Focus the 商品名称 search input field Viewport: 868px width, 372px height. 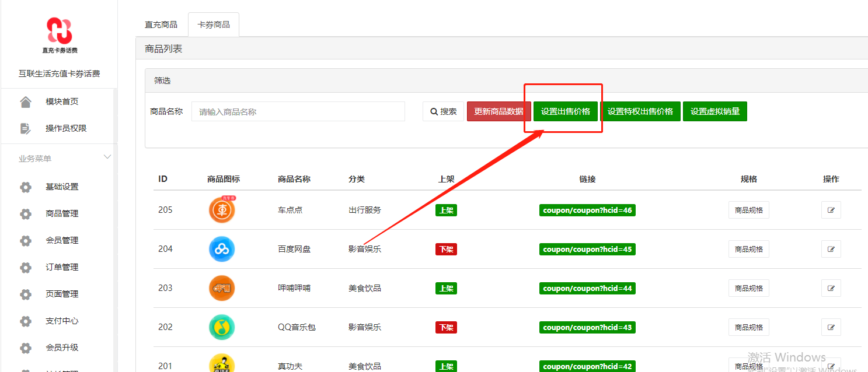tap(298, 111)
